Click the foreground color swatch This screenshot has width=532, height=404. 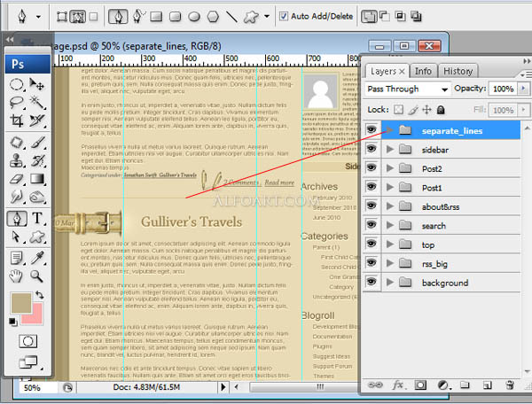20,302
